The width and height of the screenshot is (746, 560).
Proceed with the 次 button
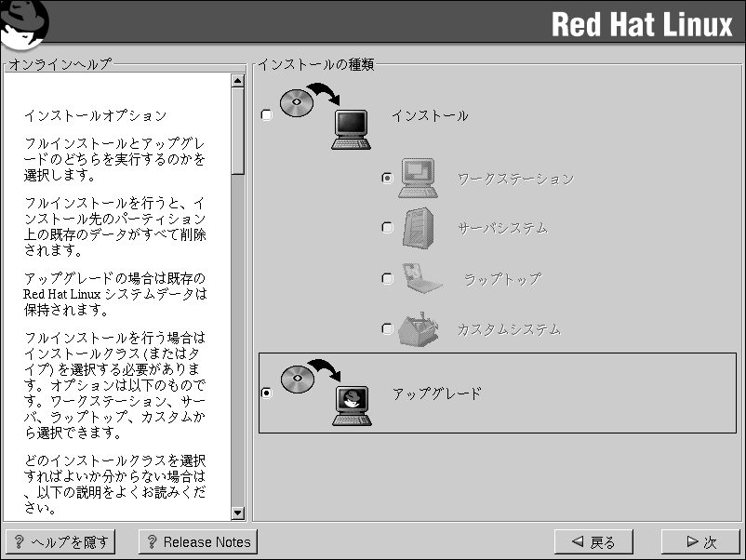point(699,541)
